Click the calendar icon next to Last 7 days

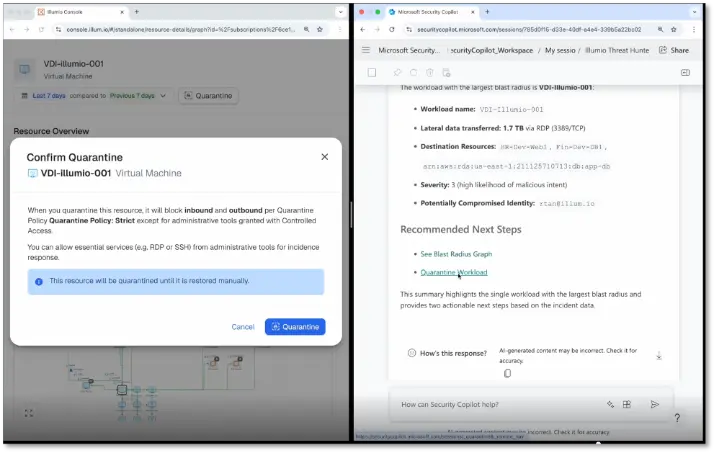coord(25,96)
